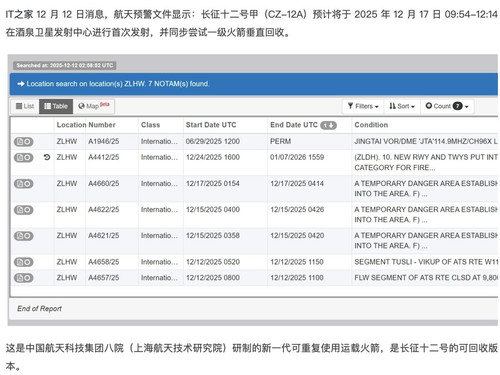The width and height of the screenshot is (500, 375).
Task: Click the Class column header
Action: pos(150,125)
